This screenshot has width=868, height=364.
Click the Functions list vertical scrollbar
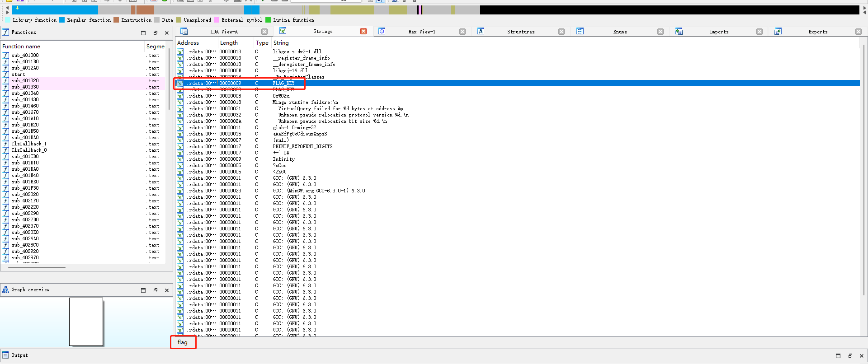[170, 79]
